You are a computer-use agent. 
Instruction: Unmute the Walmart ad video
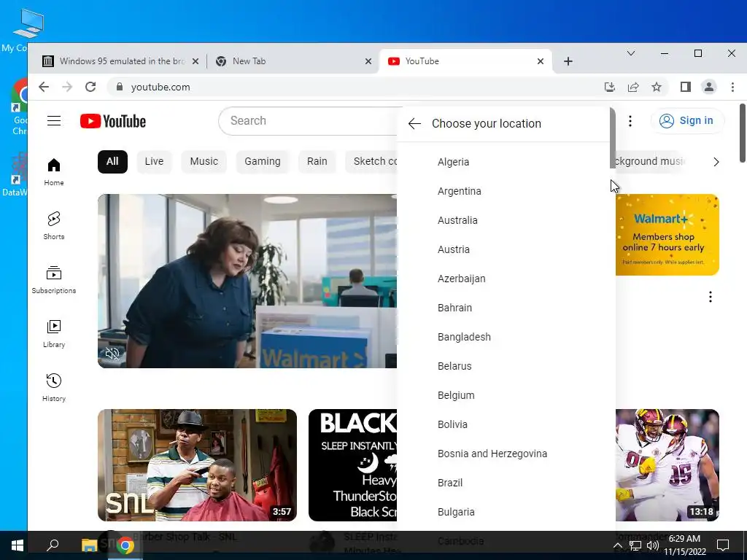(x=112, y=354)
